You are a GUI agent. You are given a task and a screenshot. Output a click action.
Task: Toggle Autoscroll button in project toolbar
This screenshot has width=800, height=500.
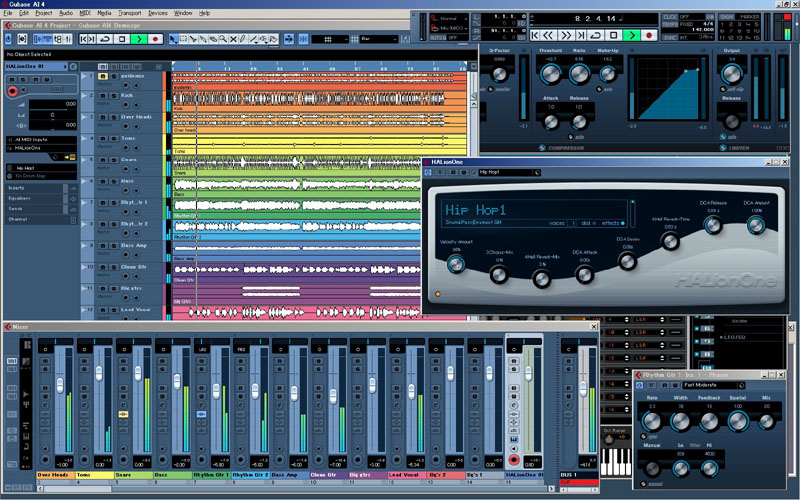[289, 39]
